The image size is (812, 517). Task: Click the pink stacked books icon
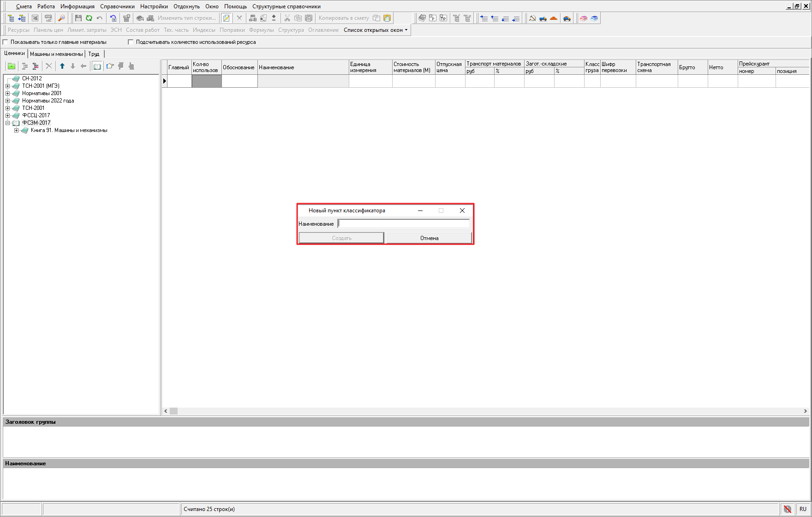(x=584, y=18)
